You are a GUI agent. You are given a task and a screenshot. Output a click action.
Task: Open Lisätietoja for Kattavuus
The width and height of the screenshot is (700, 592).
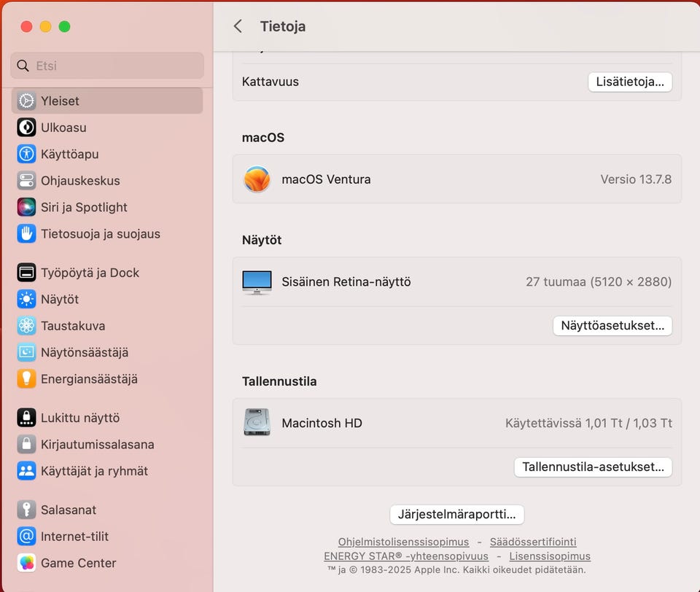click(x=630, y=82)
